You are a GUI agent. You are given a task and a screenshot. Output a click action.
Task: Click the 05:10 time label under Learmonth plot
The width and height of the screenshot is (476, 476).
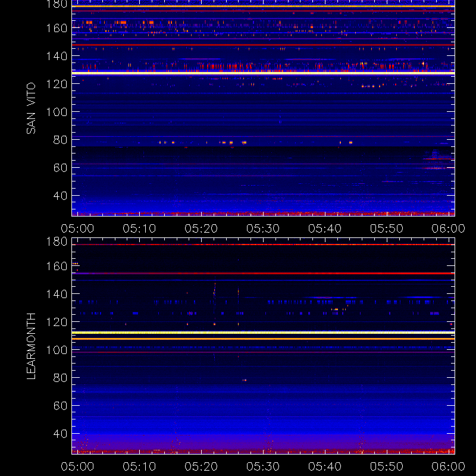coord(139,466)
